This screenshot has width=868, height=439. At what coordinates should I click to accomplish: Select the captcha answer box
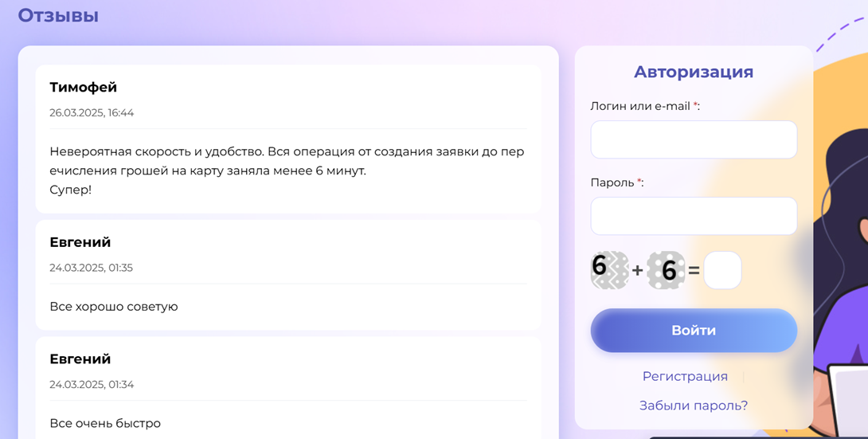coord(722,270)
